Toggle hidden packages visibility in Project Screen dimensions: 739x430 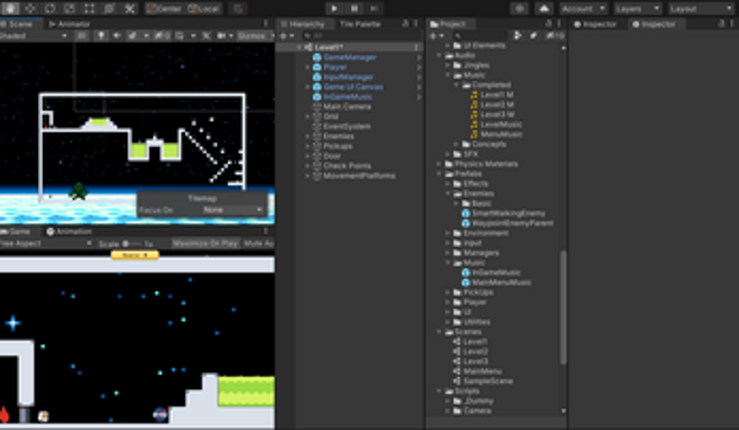(555, 36)
